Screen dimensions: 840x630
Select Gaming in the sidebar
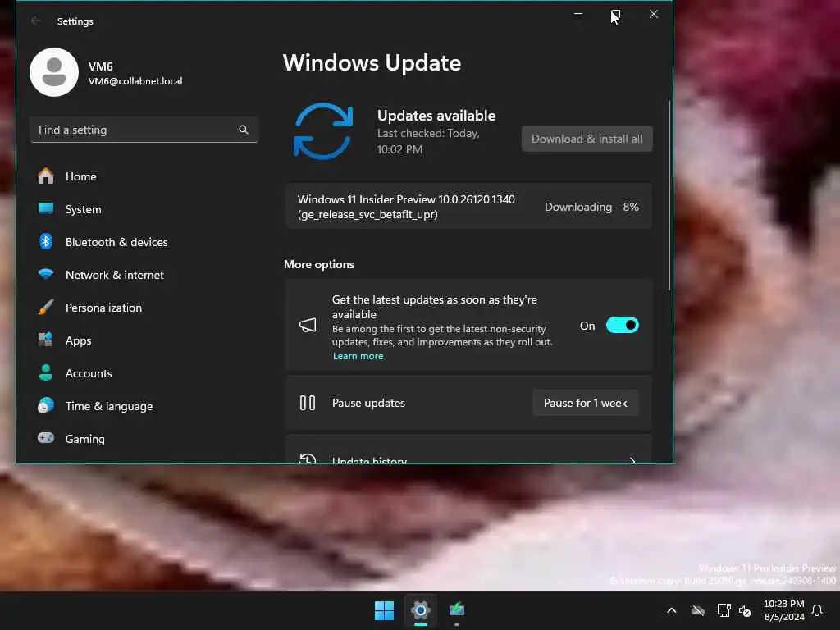pos(144,439)
